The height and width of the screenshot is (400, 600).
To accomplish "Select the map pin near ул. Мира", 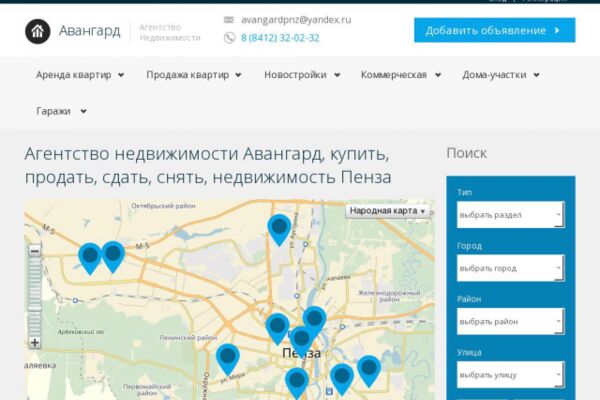I will [228, 359].
